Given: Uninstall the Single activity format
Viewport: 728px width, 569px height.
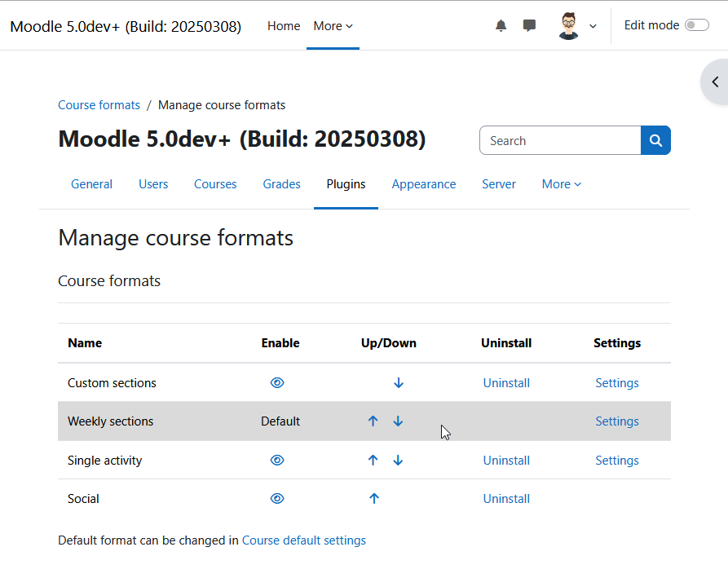Looking at the screenshot, I should pyautogui.click(x=506, y=461).
